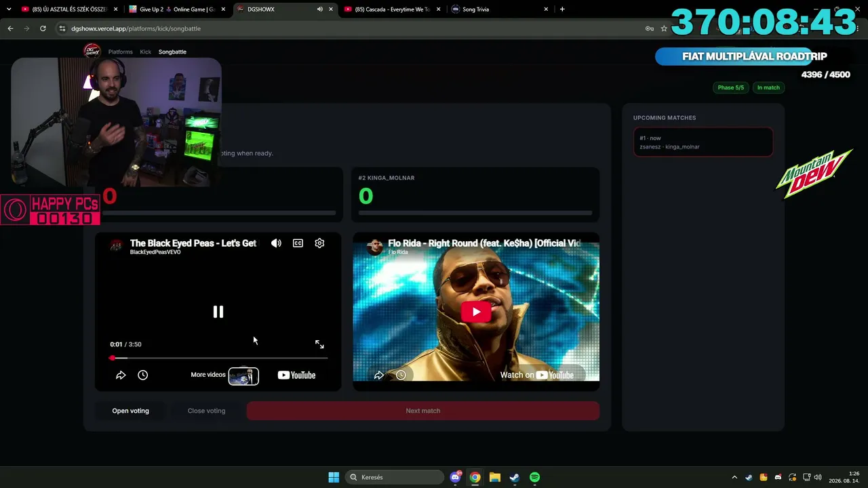Viewport: 868px width, 488px height.
Task: Open the Black Eyed Peas video title link
Action: (193, 243)
